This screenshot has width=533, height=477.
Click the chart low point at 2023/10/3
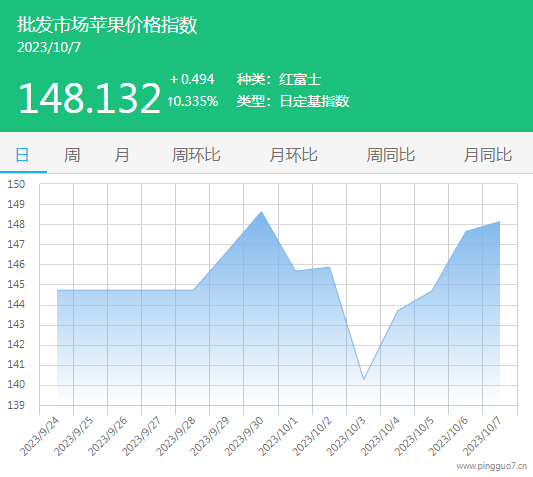pyautogui.click(x=364, y=379)
